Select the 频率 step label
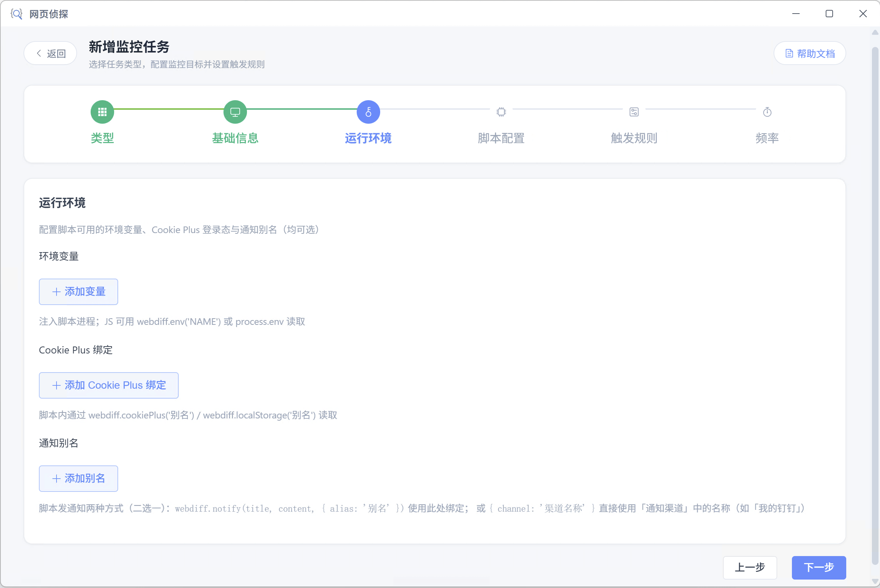This screenshot has height=588, width=880. click(x=767, y=138)
